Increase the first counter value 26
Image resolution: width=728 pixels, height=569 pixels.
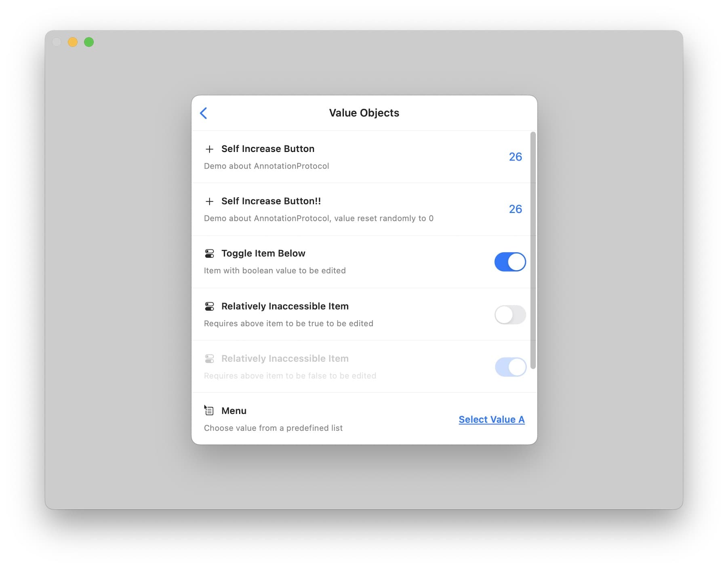coord(515,157)
